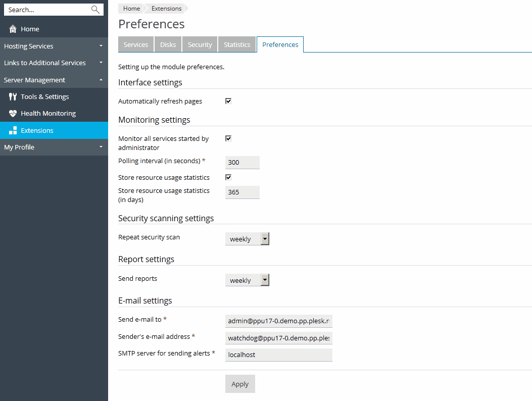Click the Extensions blocks icon

click(13, 130)
